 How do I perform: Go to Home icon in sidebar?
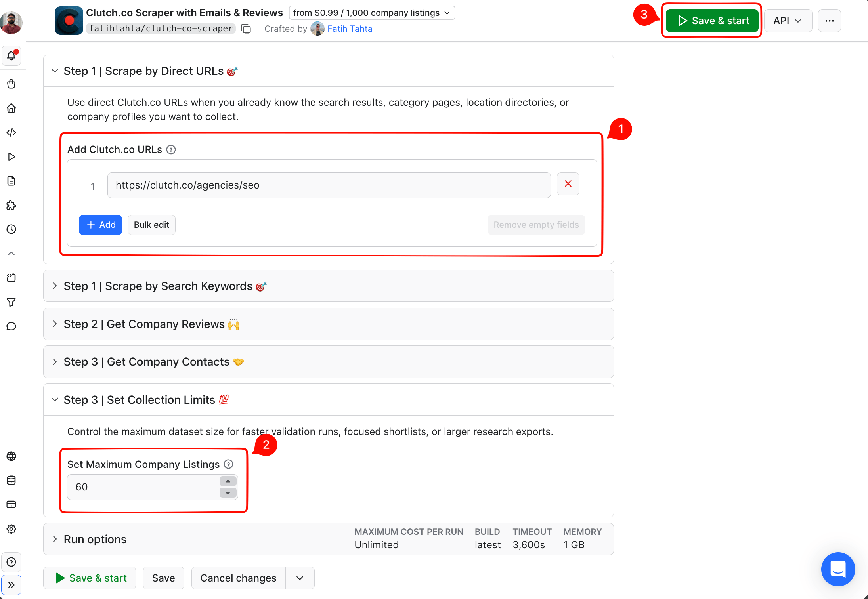(11, 108)
